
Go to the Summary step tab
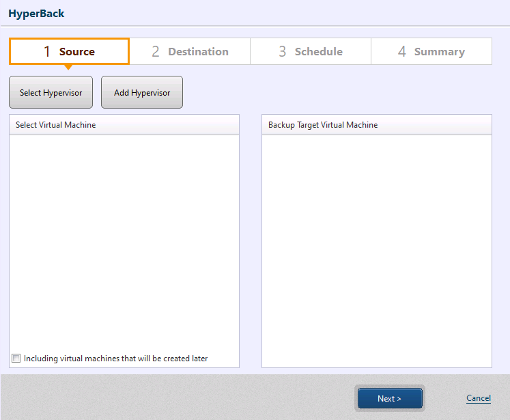tap(431, 52)
